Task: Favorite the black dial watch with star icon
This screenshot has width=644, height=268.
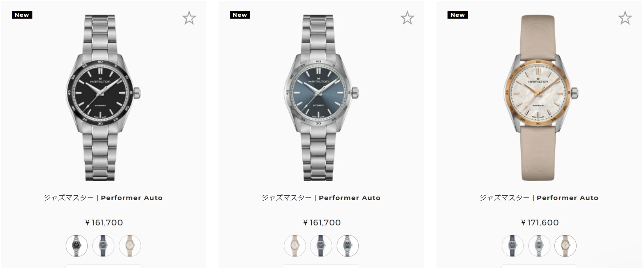Action: [189, 18]
